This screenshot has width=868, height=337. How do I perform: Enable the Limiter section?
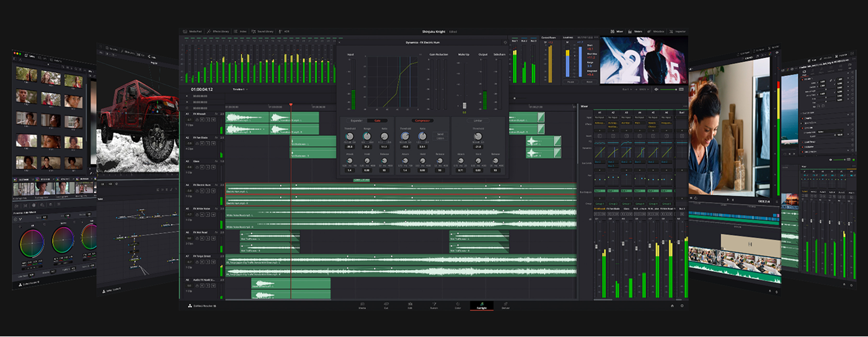click(478, 120)
